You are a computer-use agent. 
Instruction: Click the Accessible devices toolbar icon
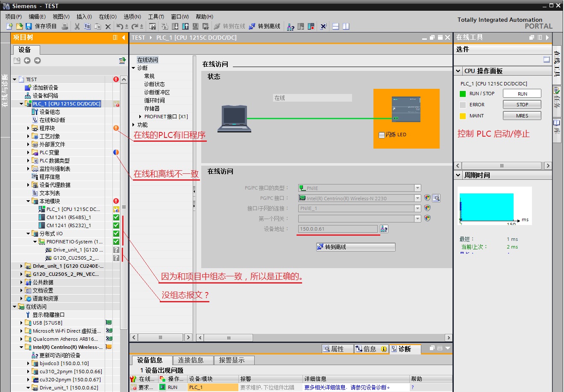click(x=291, y=26)
